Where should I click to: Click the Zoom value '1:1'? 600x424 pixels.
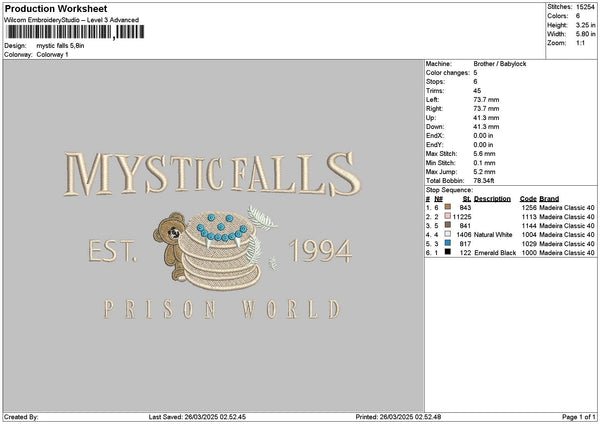click(x=580, y=43)
